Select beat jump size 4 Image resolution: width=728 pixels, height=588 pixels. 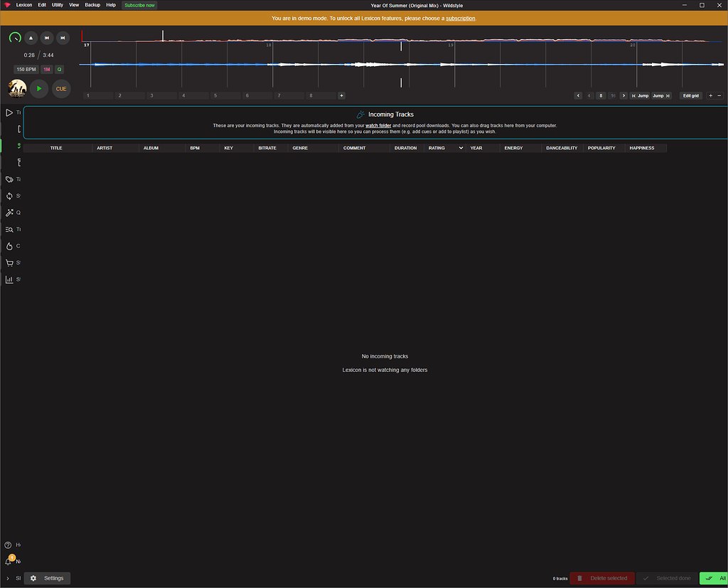click(x=589, y=95)
